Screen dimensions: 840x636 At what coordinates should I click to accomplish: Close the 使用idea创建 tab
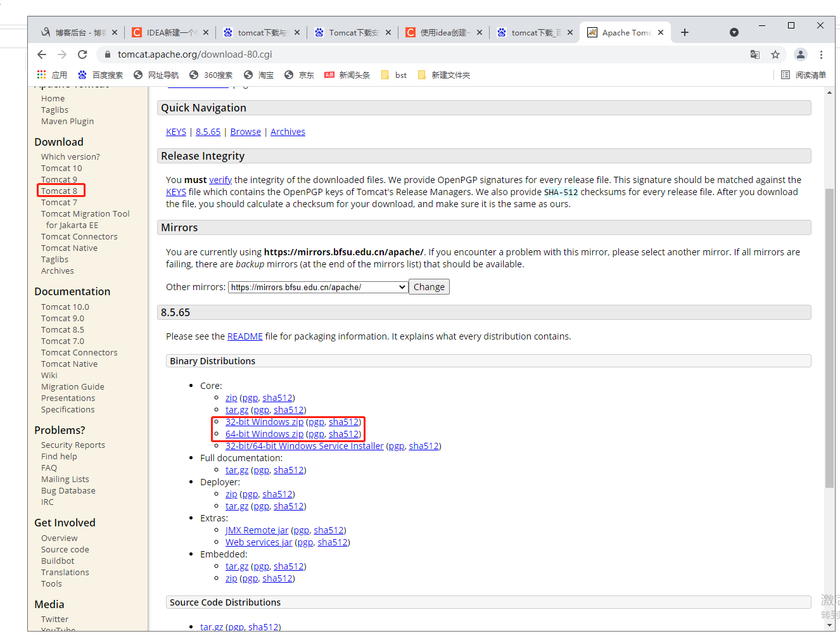(x=480, y=32)
